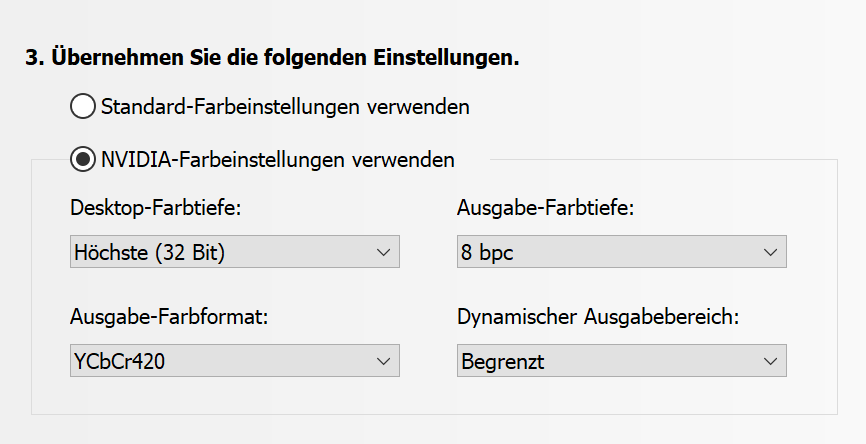This screenshot has width=866, height=444.
Task: Select NVIDIA-Farbeinstellungen verwenden radio button
Action: (84, 158)
